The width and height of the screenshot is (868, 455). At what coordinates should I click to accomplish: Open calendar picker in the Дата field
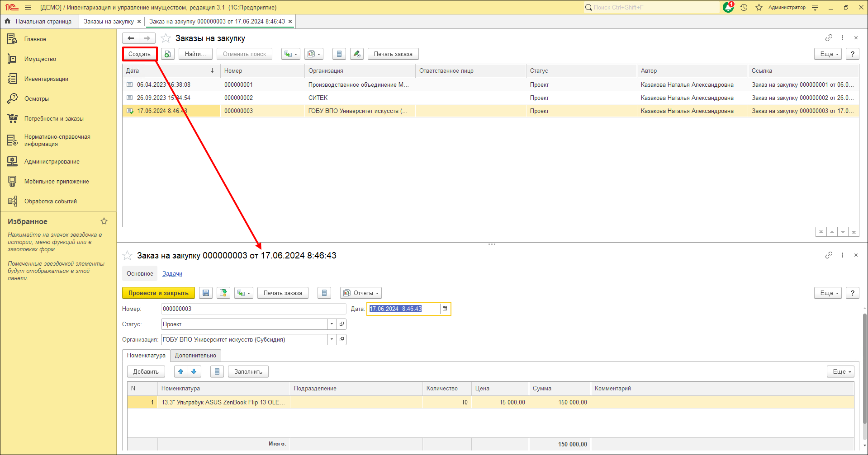(445, 309)
